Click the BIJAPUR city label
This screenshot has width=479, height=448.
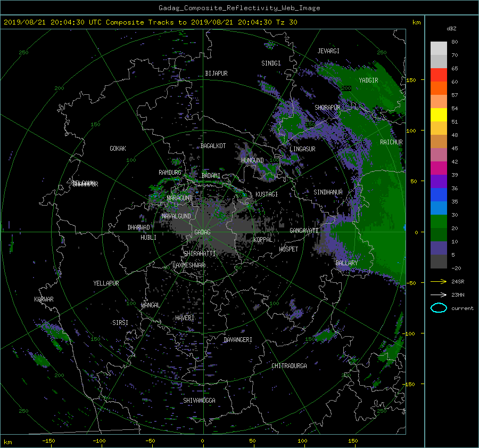click(216, 74)
